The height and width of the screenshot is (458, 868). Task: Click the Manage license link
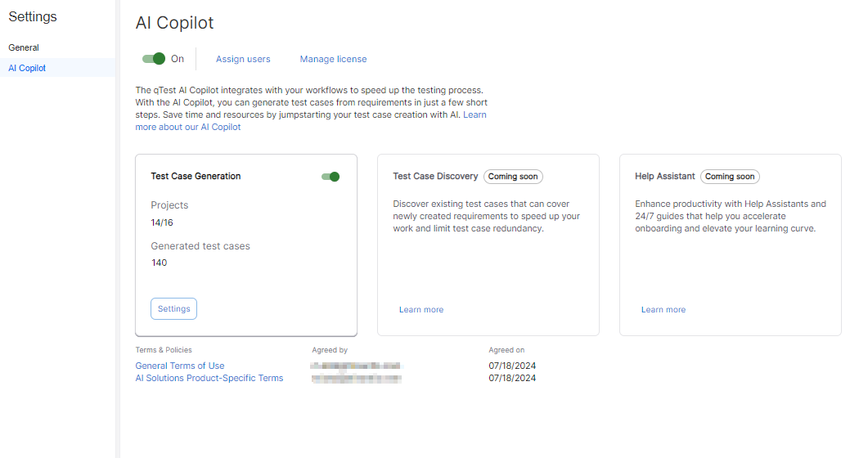coord(333,59)
